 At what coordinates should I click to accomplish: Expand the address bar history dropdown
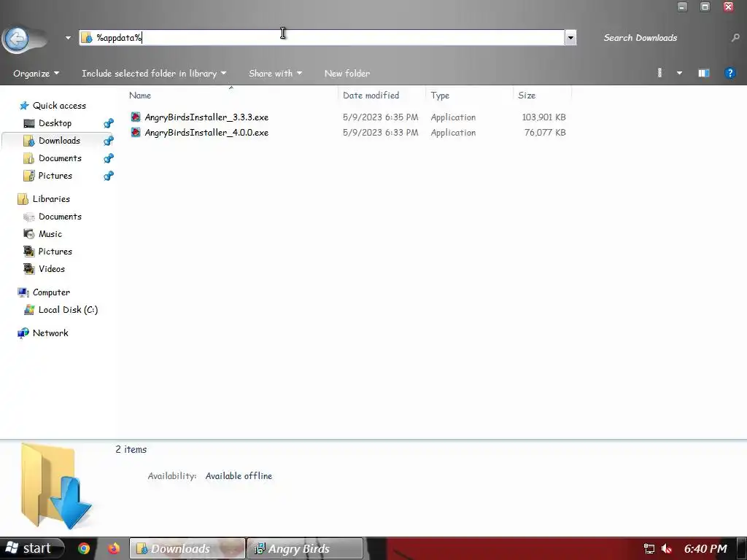tap(570, 38)
